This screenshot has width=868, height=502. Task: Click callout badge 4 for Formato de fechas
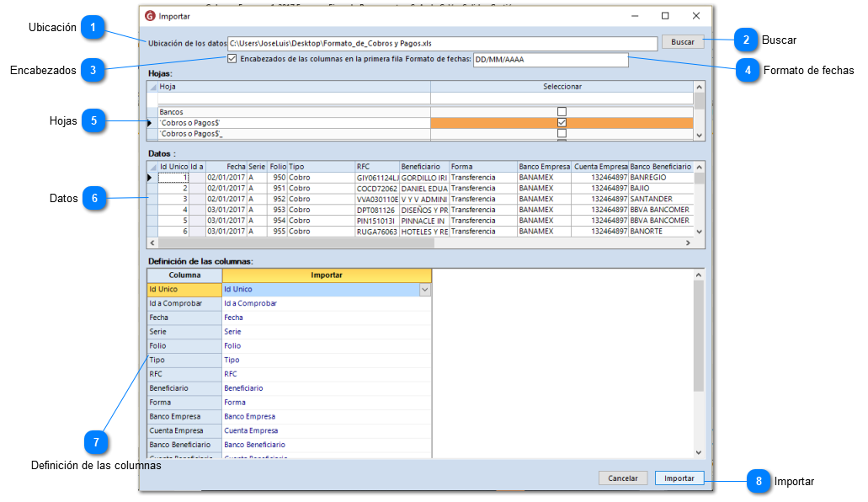click(747, 71)
